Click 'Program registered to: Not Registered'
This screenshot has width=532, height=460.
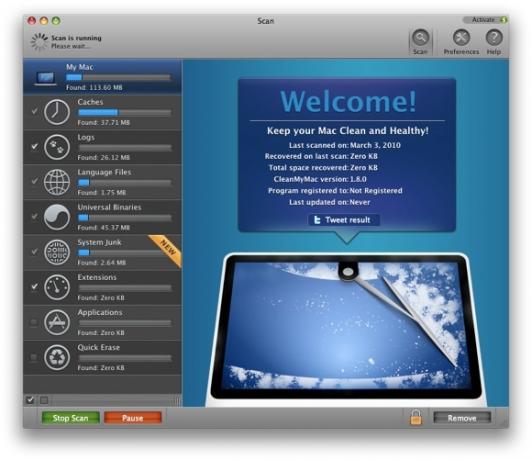point(335,191)
